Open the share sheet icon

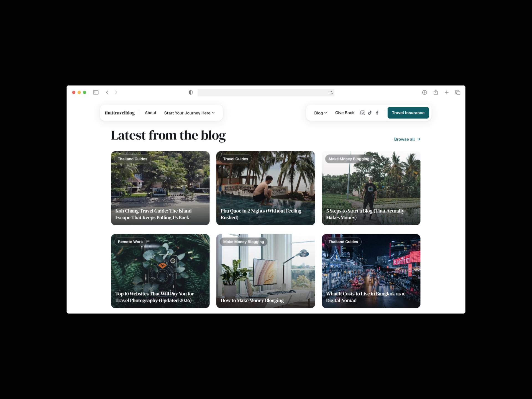(x=436, y=92)
